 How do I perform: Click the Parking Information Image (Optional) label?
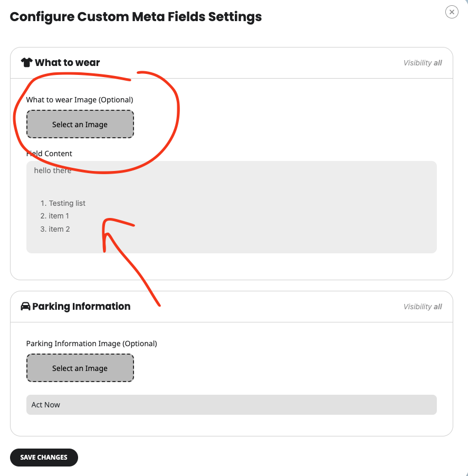[x=91, y=344]
